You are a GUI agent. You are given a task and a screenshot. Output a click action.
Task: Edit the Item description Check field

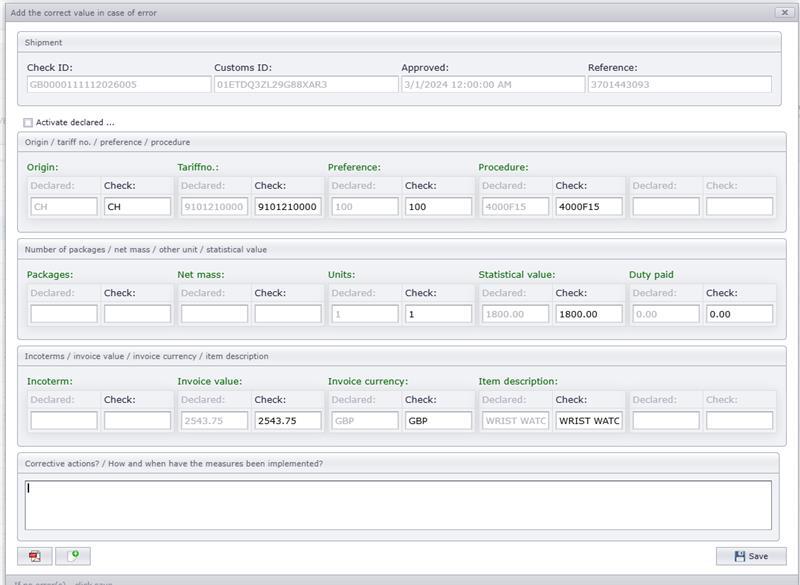(589, 420)
